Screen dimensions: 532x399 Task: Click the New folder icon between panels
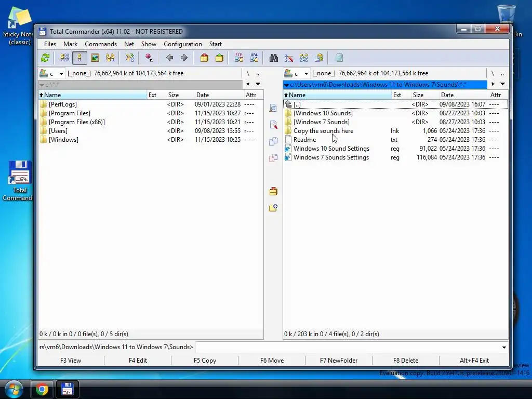[x=273, y=208]
